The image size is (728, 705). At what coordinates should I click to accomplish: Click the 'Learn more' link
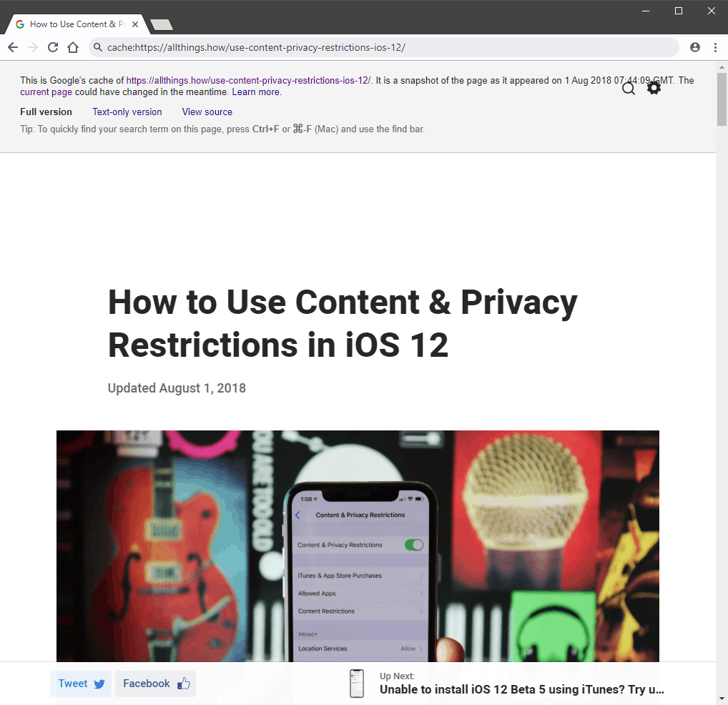click(256, 92)
